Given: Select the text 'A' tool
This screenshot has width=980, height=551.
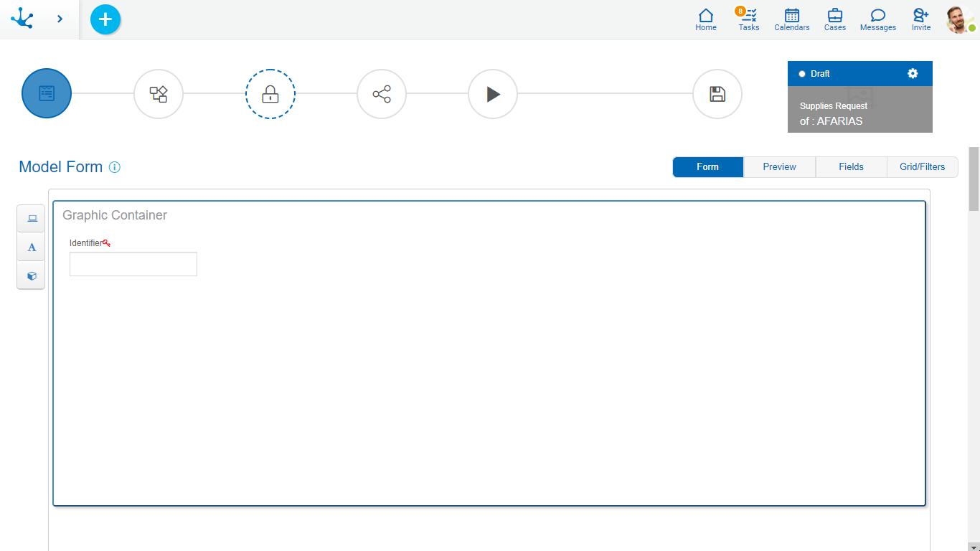Looking at the screenshot, I should click(32, 248).
